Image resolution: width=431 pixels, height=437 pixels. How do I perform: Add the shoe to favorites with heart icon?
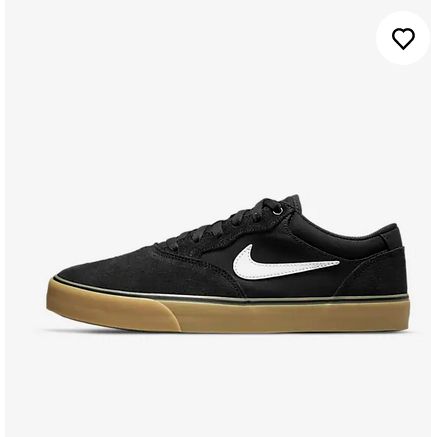coord(403,39)
